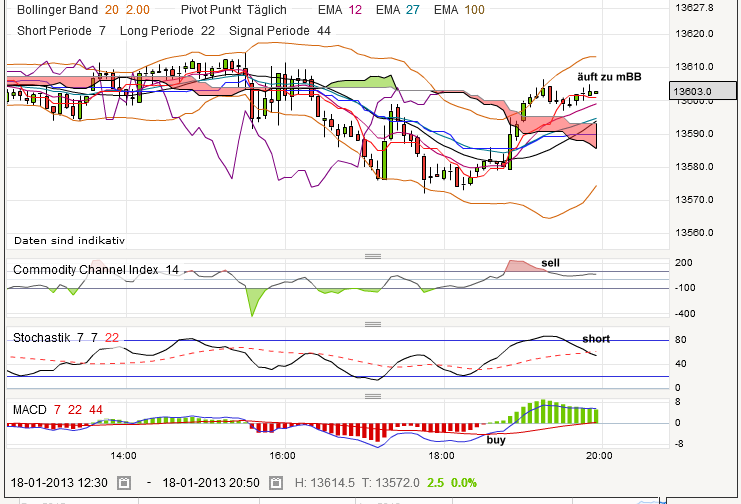Click Stochastik 80 level axis label
The width and height of the screenshot is (741, 504).
pyautogui.click(x=681, y=340)
